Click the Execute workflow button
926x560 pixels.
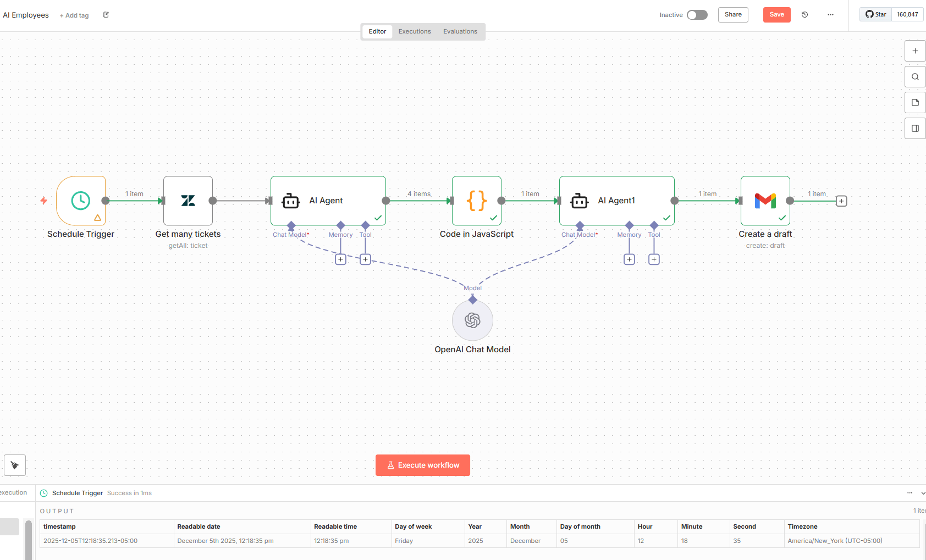[422, 465]
